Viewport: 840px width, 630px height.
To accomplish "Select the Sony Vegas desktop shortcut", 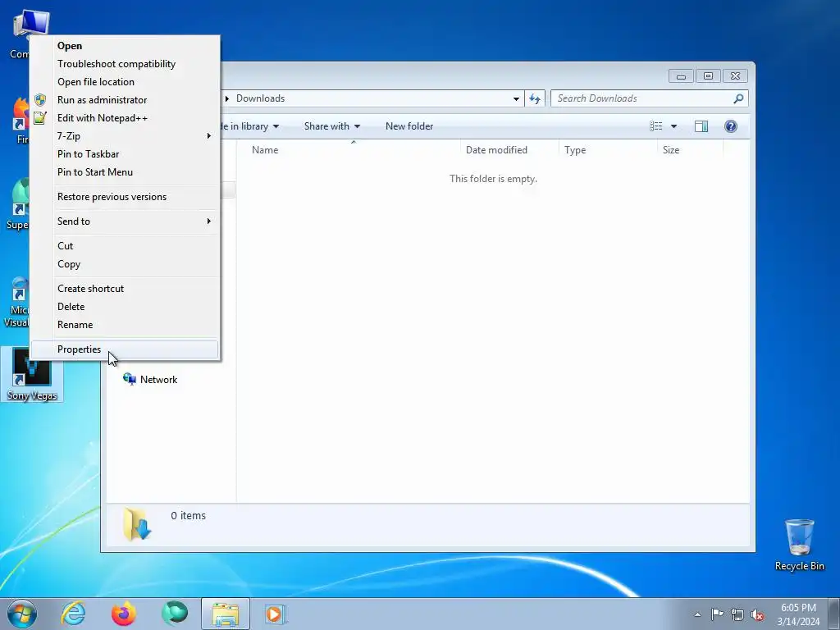I will tap(32, 374).
